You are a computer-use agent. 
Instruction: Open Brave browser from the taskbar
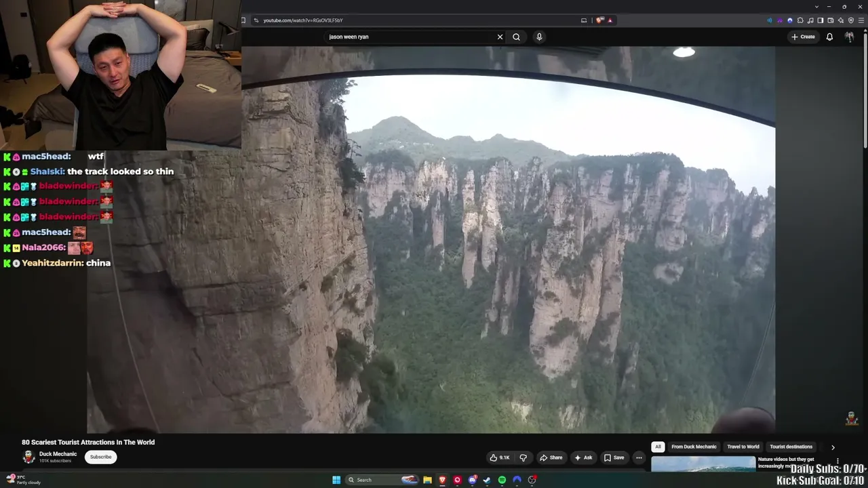tap(442, 480)
